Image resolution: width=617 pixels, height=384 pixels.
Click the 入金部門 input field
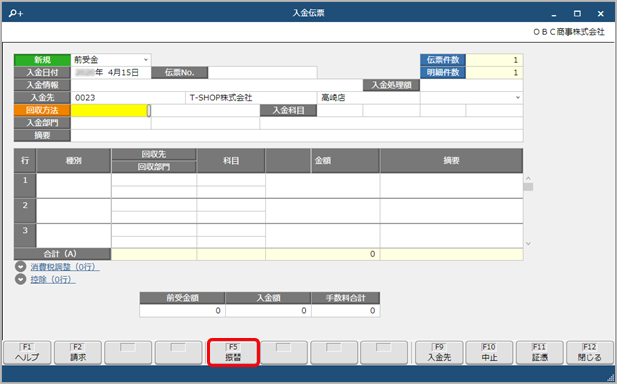click(x=111, y=123)
